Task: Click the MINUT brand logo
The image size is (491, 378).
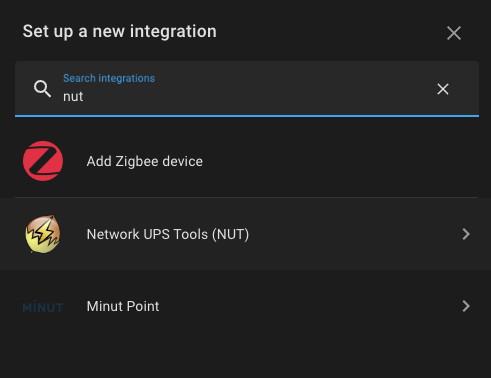Action: pyautogui.click(x=43, y=307)
